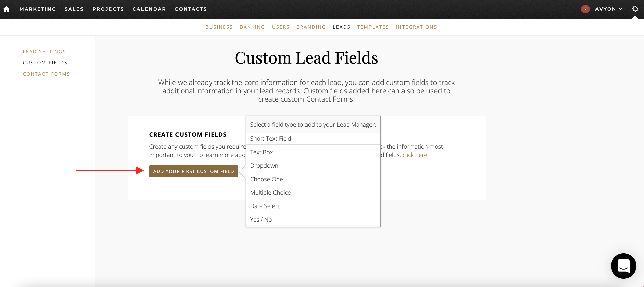
Task: Click the Custom Lead Fields heading
Action: [307, 58]
